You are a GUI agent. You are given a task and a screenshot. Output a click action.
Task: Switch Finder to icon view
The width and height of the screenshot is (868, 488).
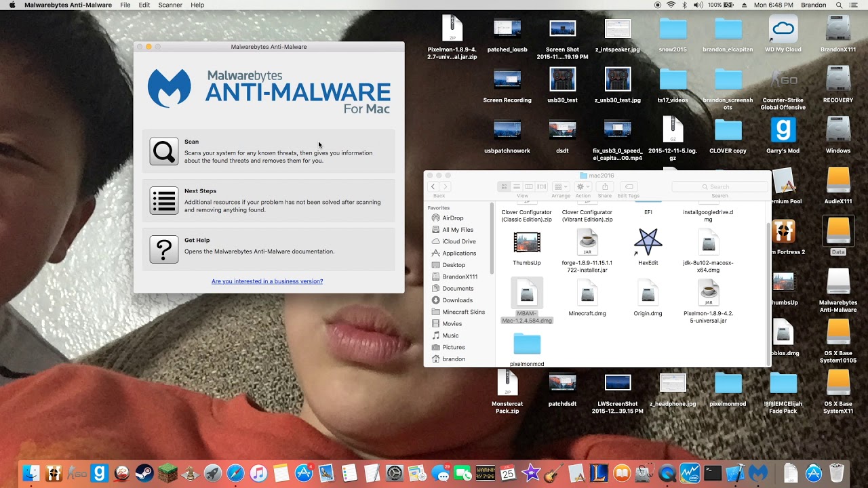[x=504, y=186]
